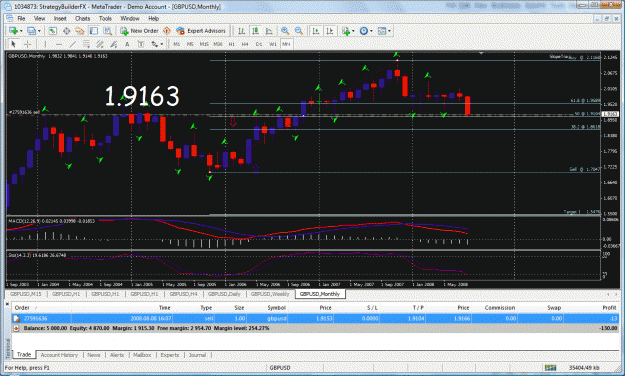The height and width of the screenshot is (376, 625).
Task: Expand the Profiles dropdown arrow
Action: 39,31
